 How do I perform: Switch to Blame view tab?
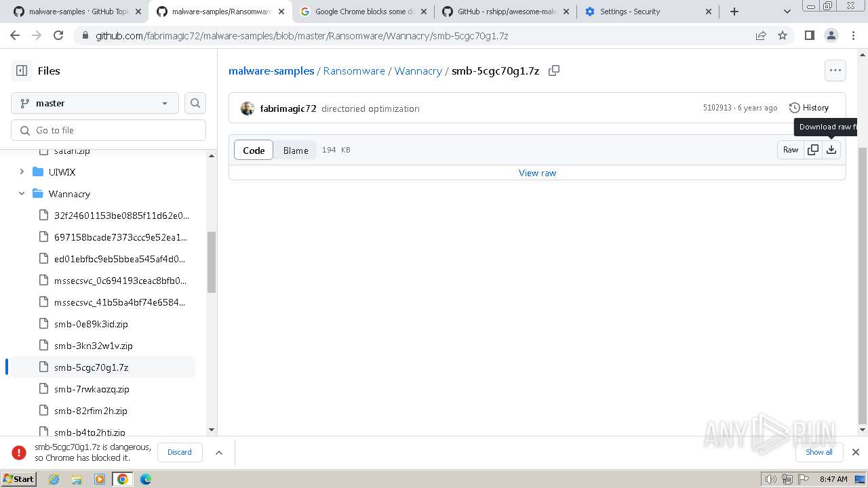coord(296,150)
